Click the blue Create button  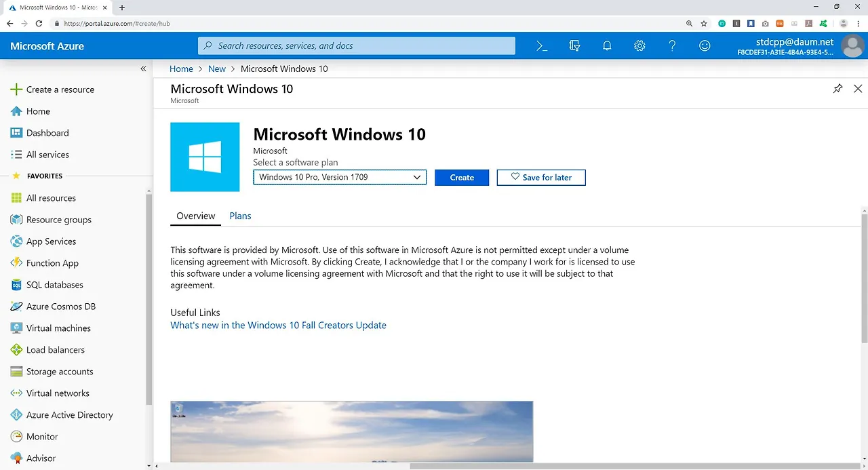462,177
